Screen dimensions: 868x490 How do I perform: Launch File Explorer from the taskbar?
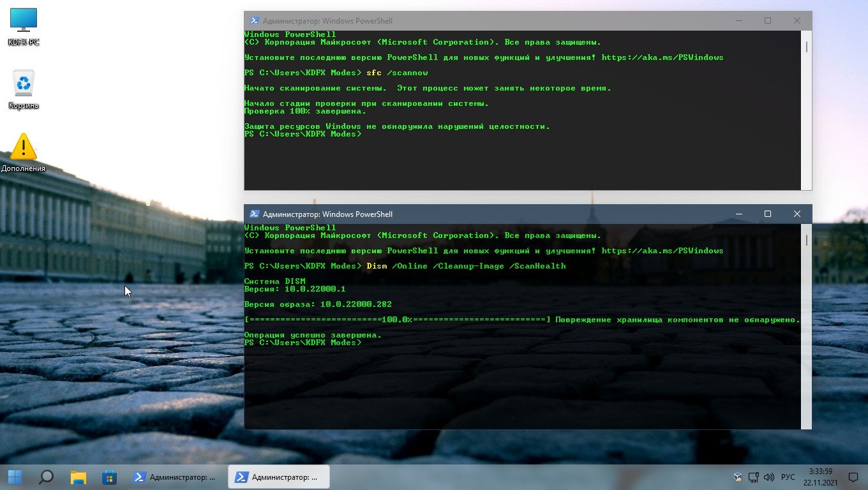coord(78,477)
